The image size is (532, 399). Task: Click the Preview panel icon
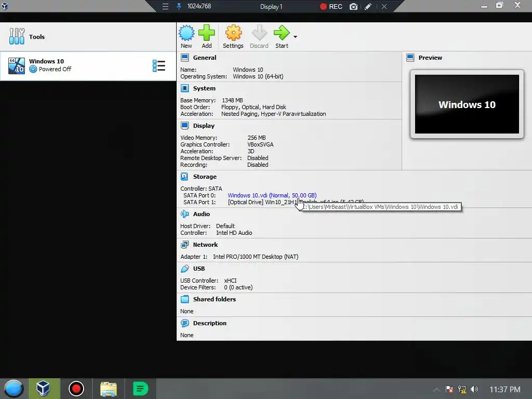[x=410, y=58]
